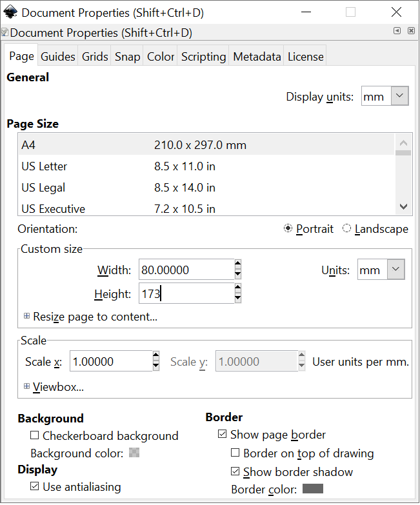The image size is (420, 505).
Task: Decrease Scale x with down stepper
Action: pos(156,366)
